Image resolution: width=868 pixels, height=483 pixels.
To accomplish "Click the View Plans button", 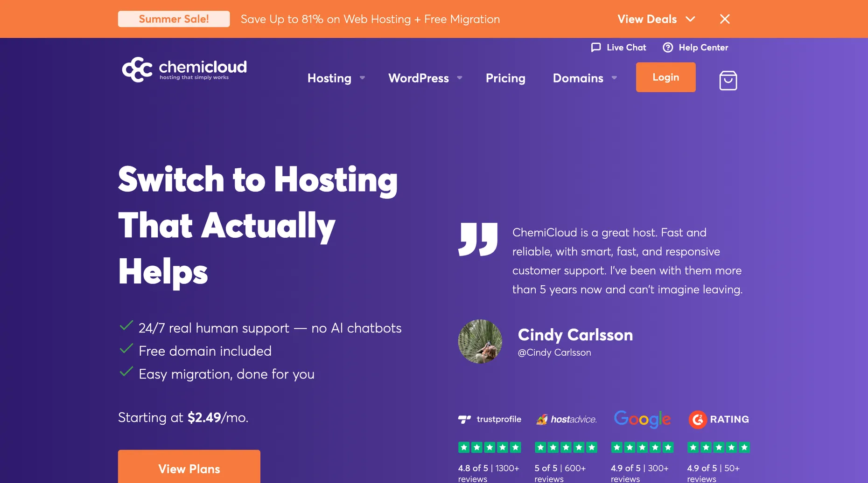I will tap(189, 467).
